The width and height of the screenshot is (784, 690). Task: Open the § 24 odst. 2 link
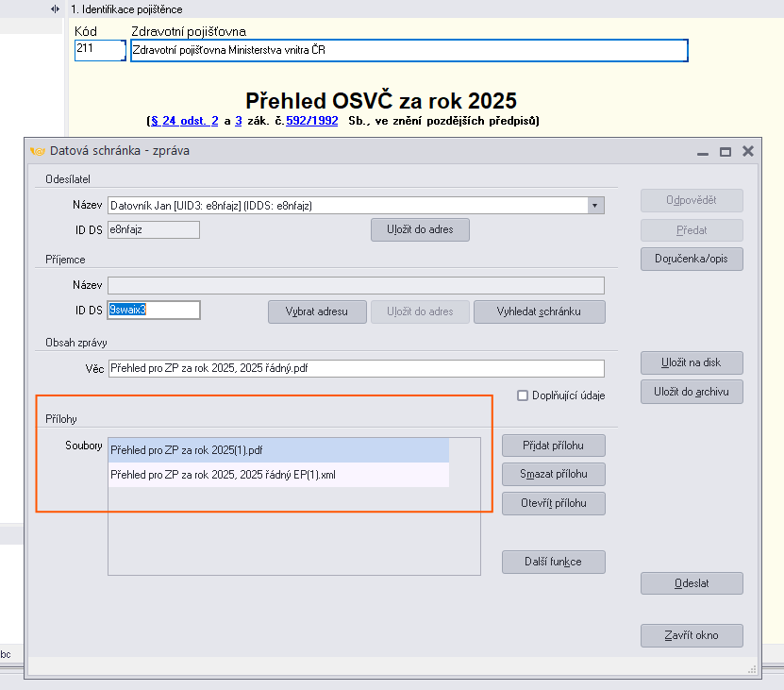pos(184,121)
